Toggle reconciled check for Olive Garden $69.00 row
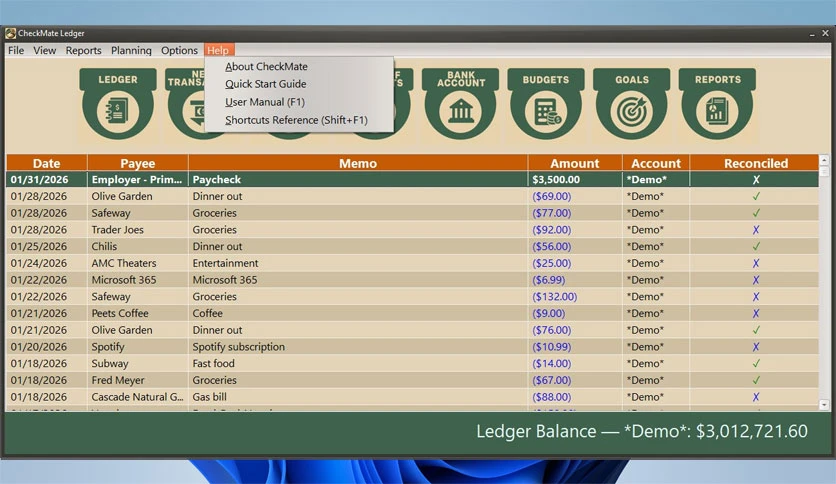The image size is (836, 484). [755, 196]
